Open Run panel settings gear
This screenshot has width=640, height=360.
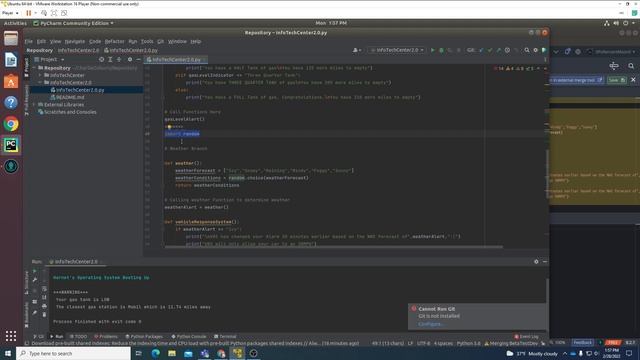[x=536, y=262]
